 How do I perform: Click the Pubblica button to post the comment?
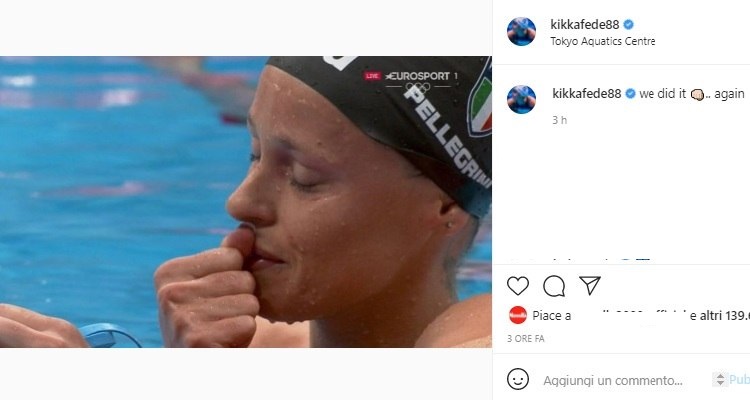739,379
